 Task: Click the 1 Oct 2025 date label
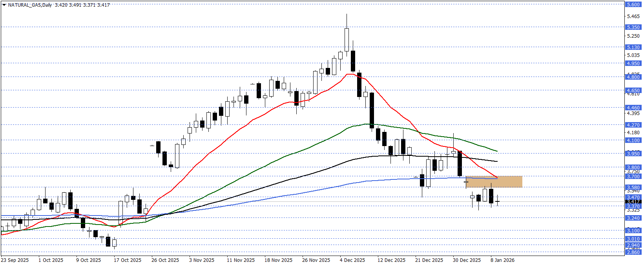point(51,260)
